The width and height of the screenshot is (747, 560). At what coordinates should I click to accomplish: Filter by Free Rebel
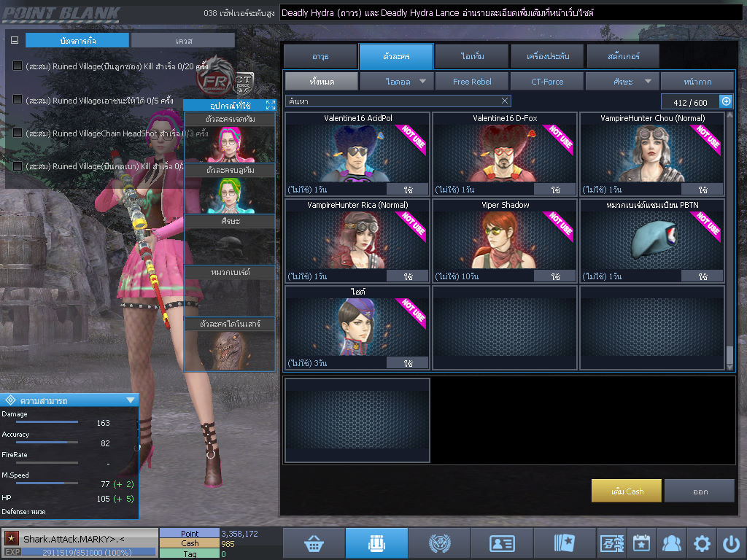tap(472, 82)
